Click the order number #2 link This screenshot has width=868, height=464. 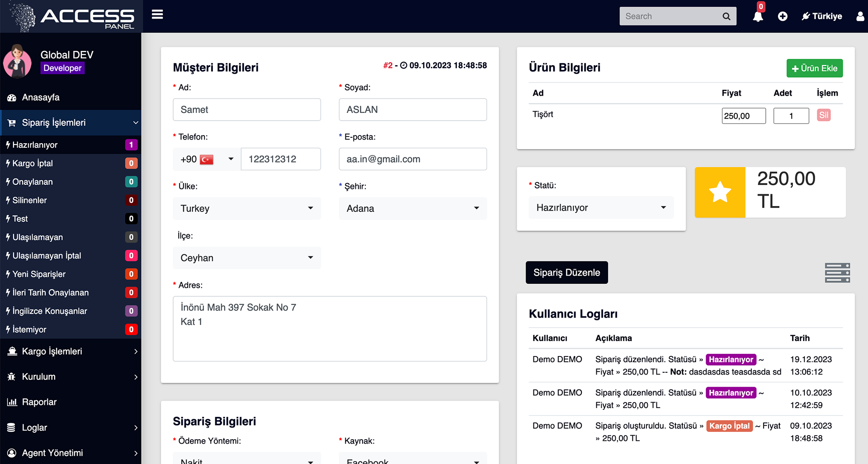388,66
